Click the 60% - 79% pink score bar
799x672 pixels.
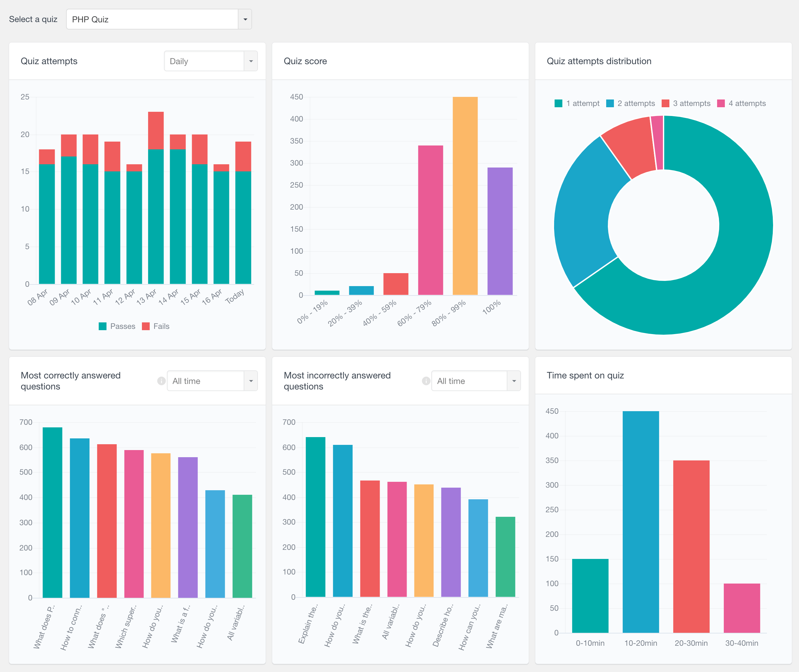tap(430, 220)
